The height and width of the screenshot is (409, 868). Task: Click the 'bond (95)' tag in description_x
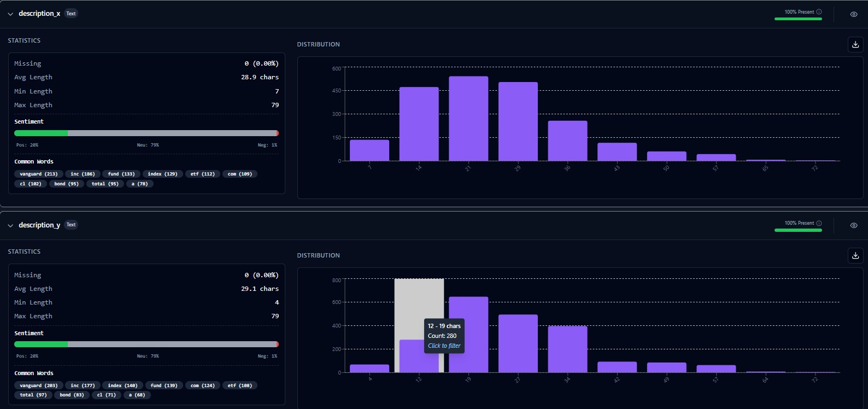pyautogui.click(x=66, y=184)
